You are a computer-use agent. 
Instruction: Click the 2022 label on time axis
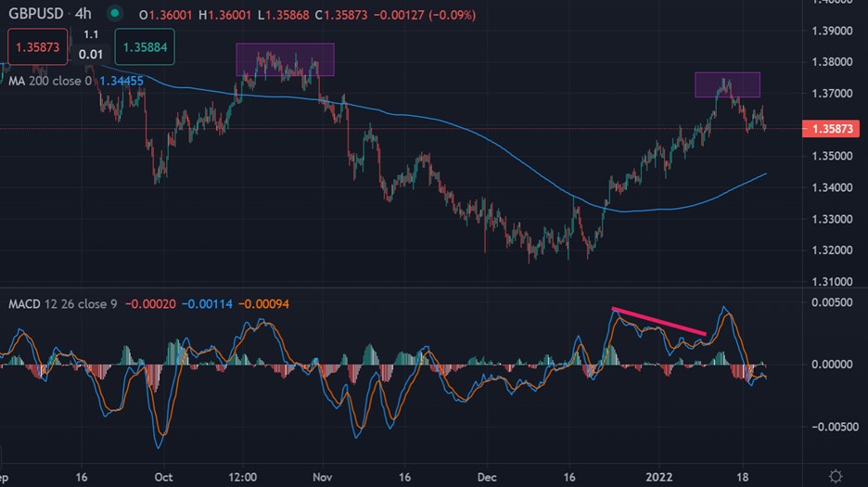point(659,477)
